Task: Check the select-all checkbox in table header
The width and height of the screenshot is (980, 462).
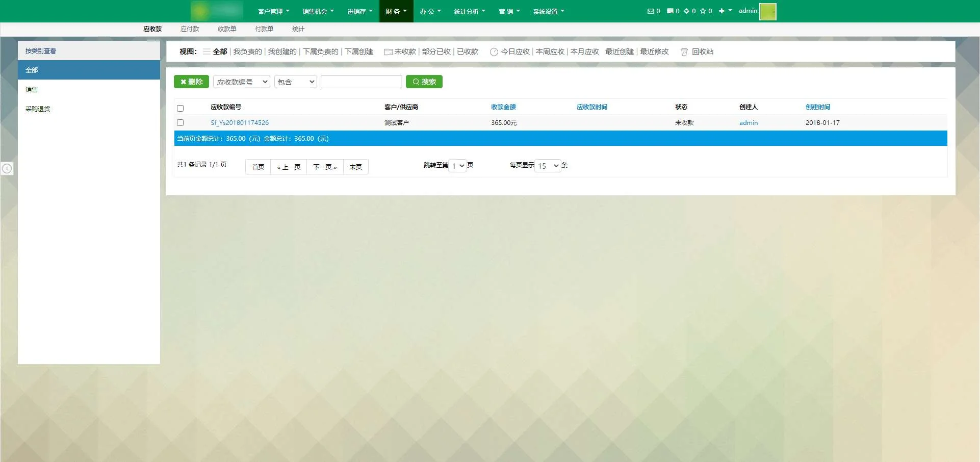Action: coord(180,108)
